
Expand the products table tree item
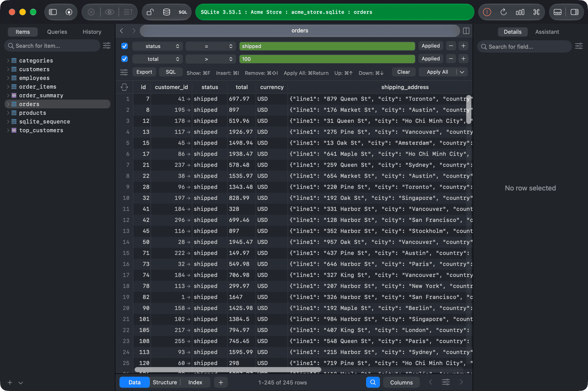coord(8,113)
